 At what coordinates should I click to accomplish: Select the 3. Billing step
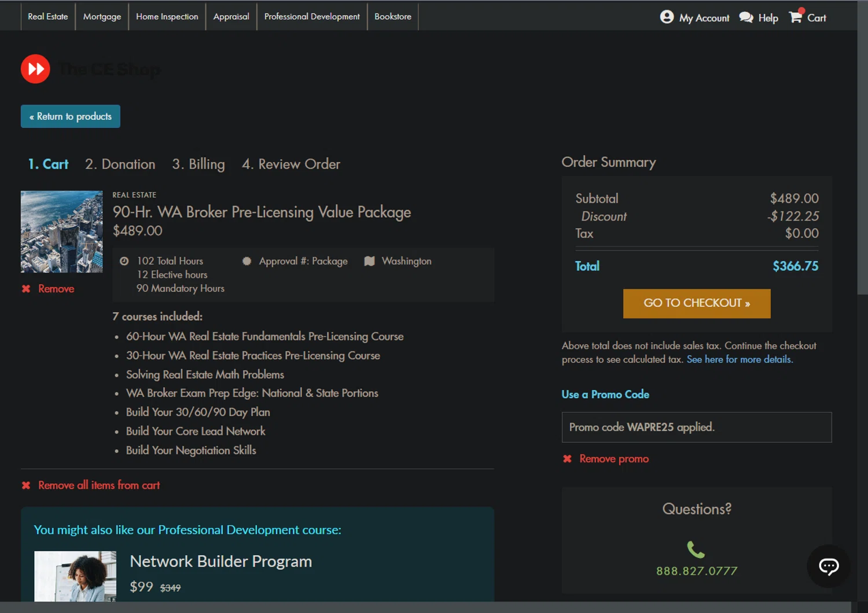198,164
